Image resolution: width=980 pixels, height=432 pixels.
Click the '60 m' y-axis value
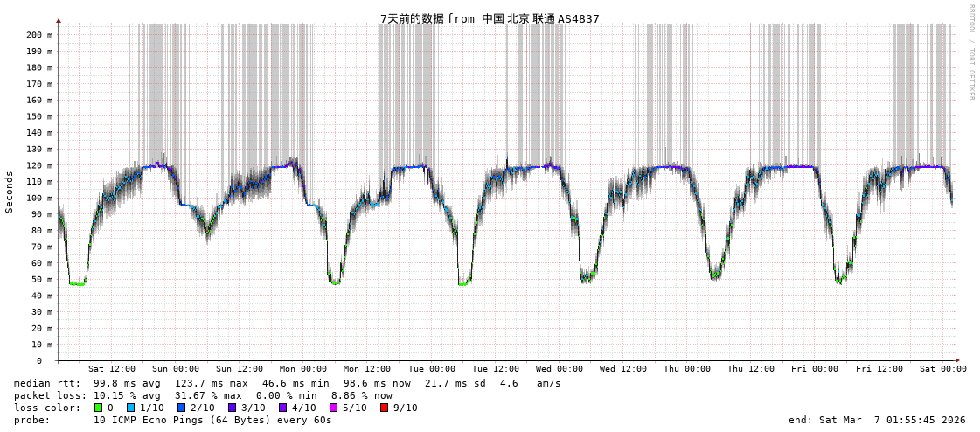coord(42,263)
